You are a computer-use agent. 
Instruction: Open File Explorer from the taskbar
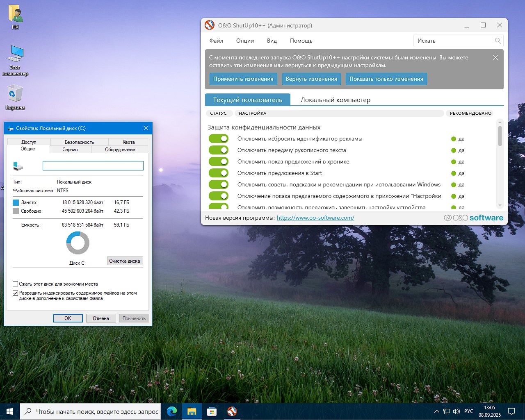point(192,411)
